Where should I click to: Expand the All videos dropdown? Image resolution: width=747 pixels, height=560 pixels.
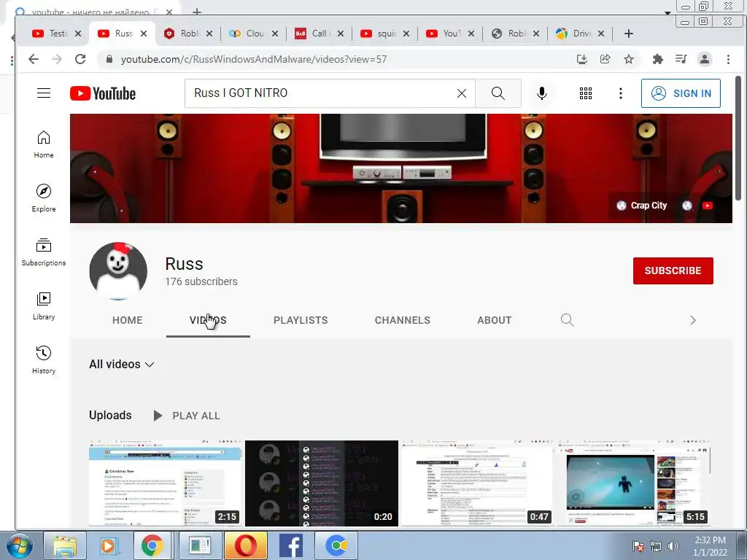(x=122, y=365)
